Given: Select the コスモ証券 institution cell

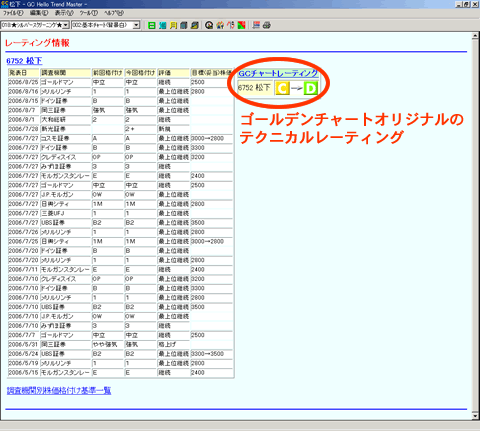Looking at the screenshot, I should (66, 138).
